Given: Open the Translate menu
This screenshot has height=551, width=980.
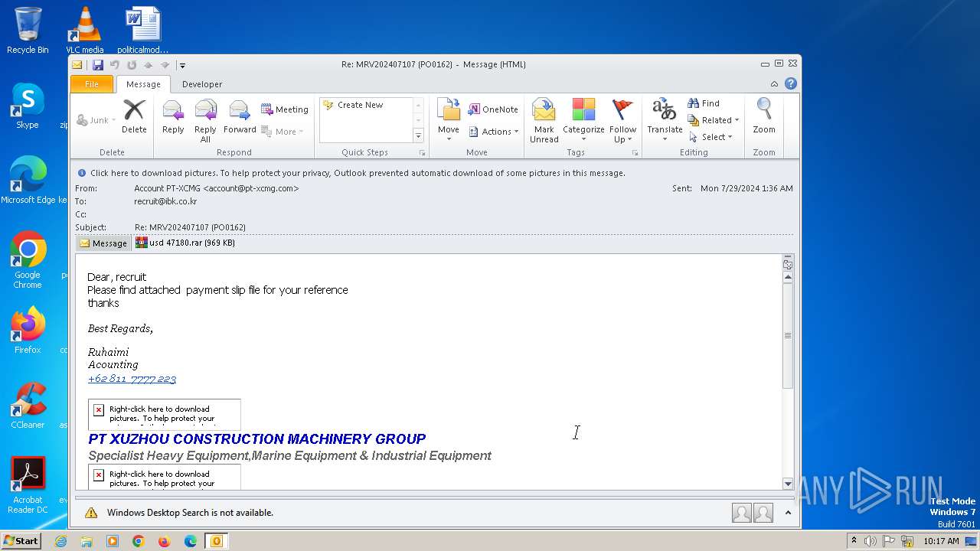Looking at the screenshot, I should pyautogui.click(x=665, y=120).
